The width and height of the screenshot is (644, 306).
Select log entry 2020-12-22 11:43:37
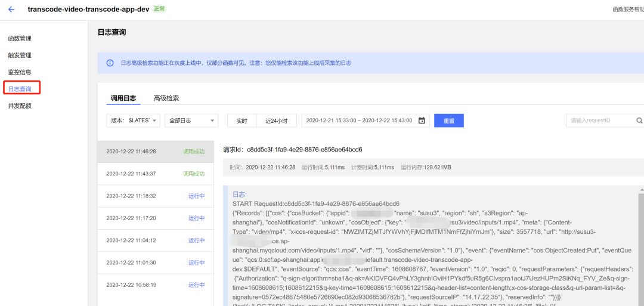pos(155,174)
